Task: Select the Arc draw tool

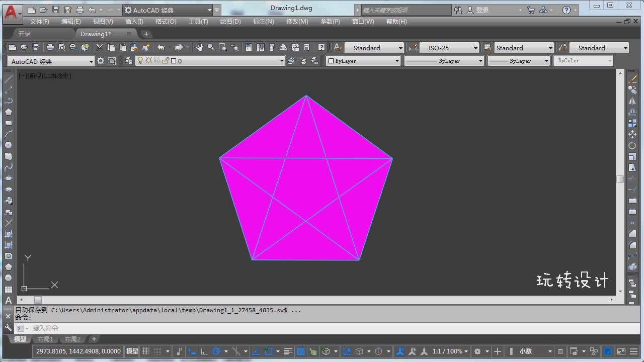Action: [x=9, y=134]
